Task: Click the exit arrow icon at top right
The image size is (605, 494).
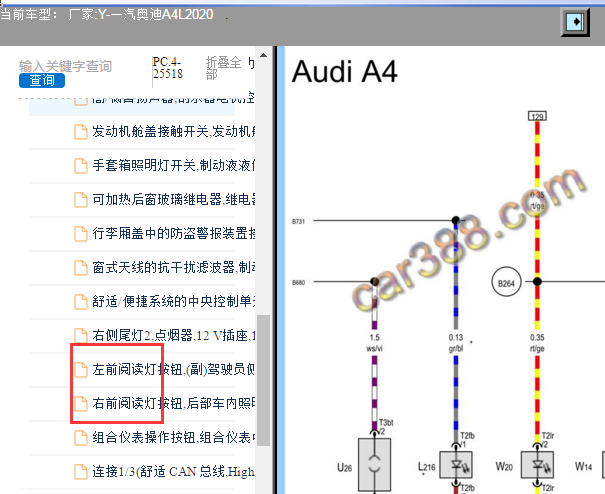Action: (x=575, y=22)
